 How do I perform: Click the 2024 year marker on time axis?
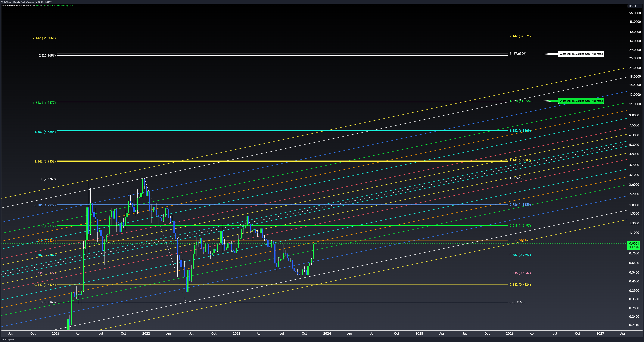(327, 333)
